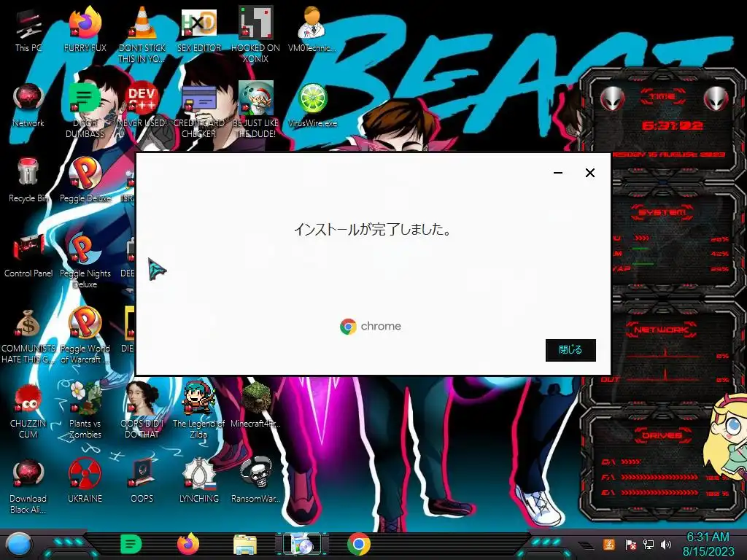Screen dimensions: 747x560
Task: Close the Chrome installer with the X
Action: [x=589, y=173]
